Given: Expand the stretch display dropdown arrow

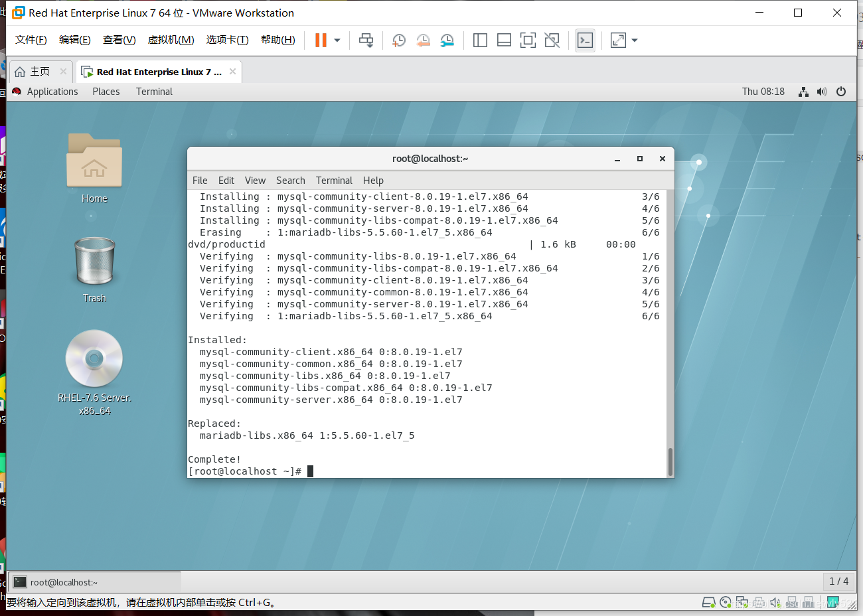Looking at the screenshot, I should point(635,40).
